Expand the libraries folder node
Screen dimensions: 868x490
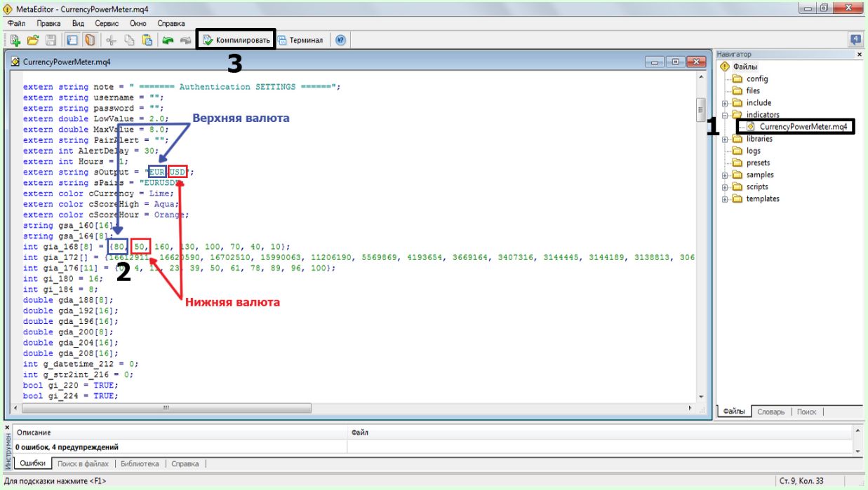(725, 139)
